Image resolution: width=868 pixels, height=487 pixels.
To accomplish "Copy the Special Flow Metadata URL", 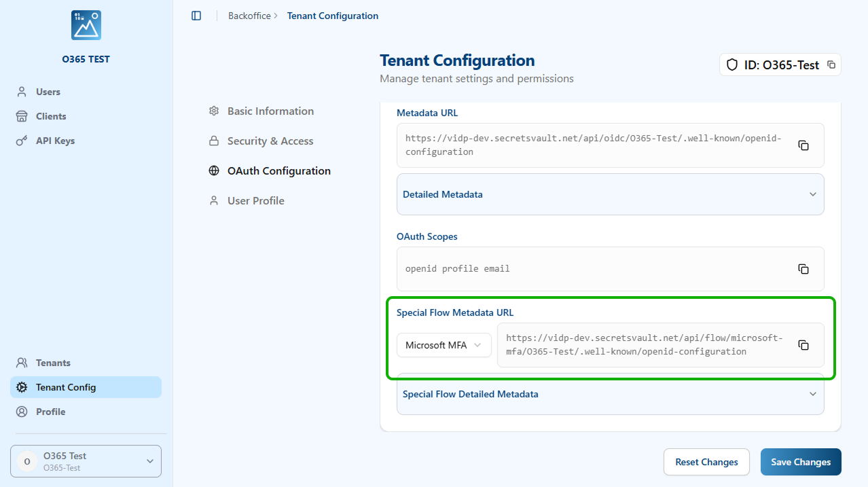I will click(803, 345).
